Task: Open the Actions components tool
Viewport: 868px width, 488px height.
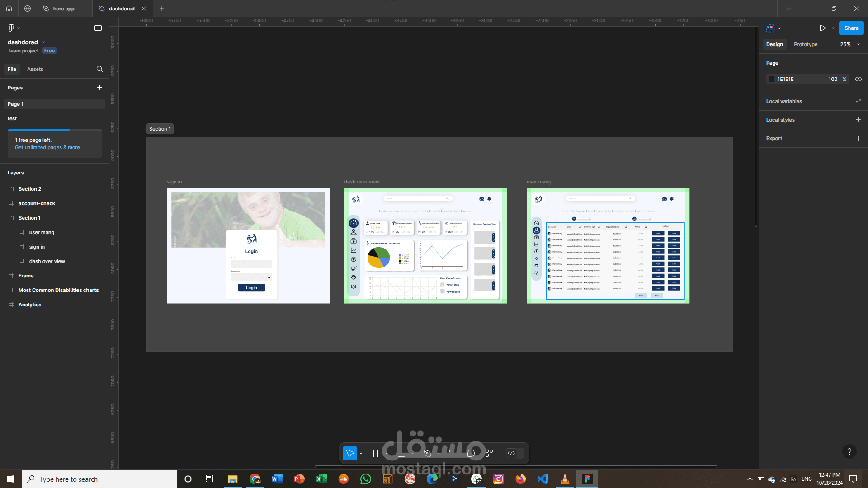Action: tap(489, 453)
